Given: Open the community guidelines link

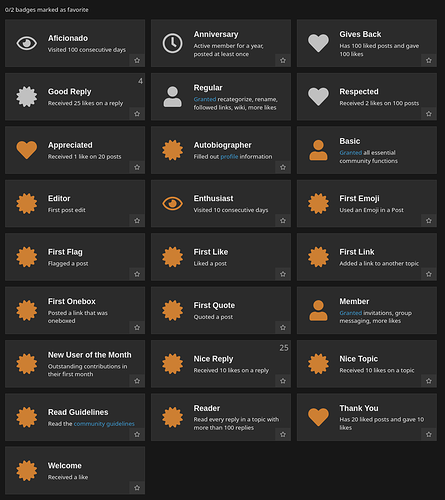Looking at the screenshot, I should [104, 424].
